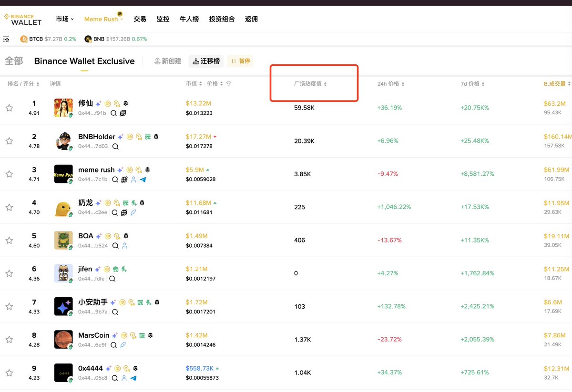Switch to the 全部 tab
The image size is (572, 392).
coord(14,61)
